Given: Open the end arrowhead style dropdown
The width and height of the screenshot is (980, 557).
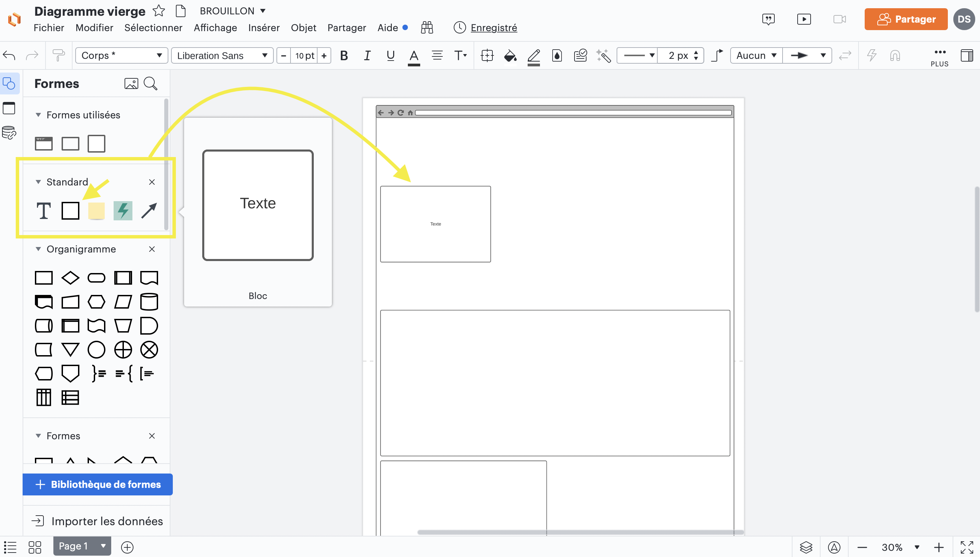Looking at the screenshot, I should [807, 55].
